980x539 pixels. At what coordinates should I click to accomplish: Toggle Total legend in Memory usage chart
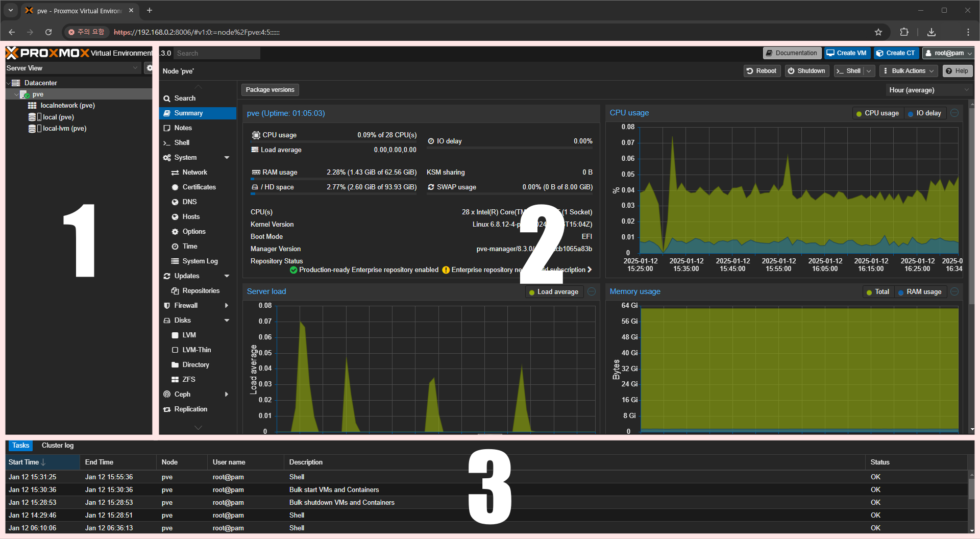click(878, 292)
